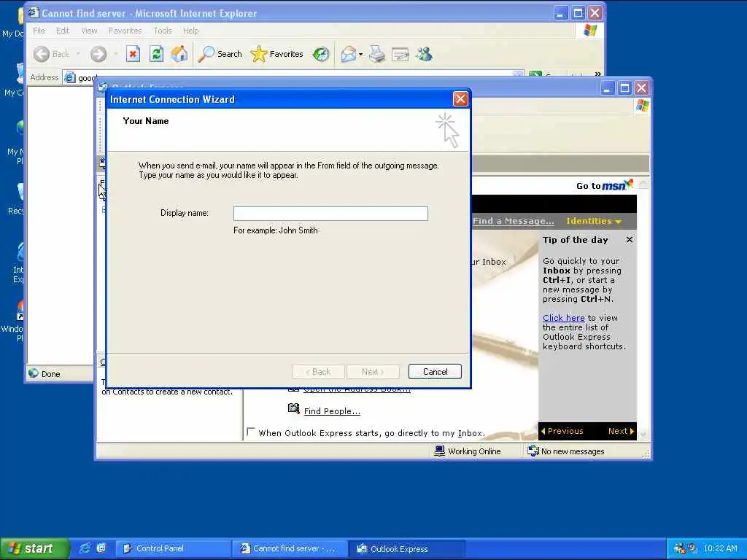Click the Mail icon in Internet Explorer toolbar
Screen dimensions: 747x560
coord(349,54)
